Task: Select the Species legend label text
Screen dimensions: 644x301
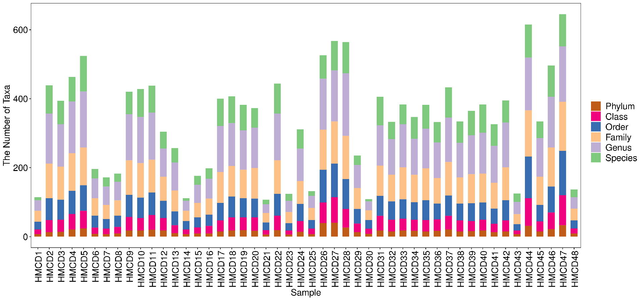Action: click(x=621, y=158)
